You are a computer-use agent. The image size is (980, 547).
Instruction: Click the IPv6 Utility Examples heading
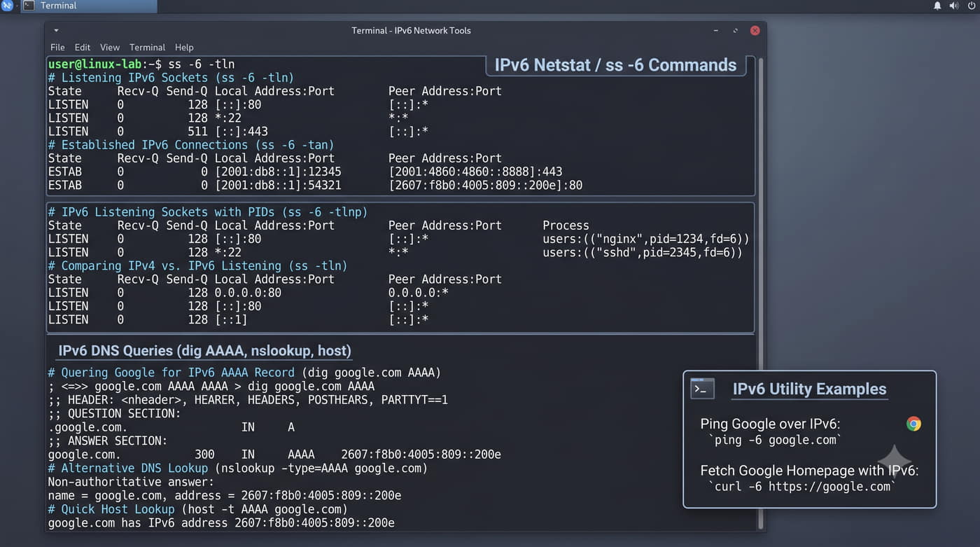pos(809,389)
